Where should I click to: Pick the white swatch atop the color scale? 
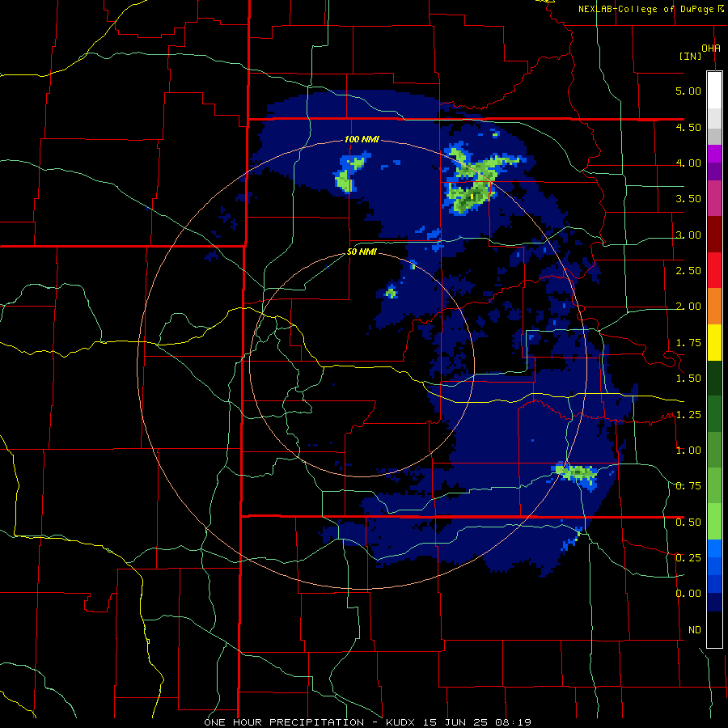point(714,91)
